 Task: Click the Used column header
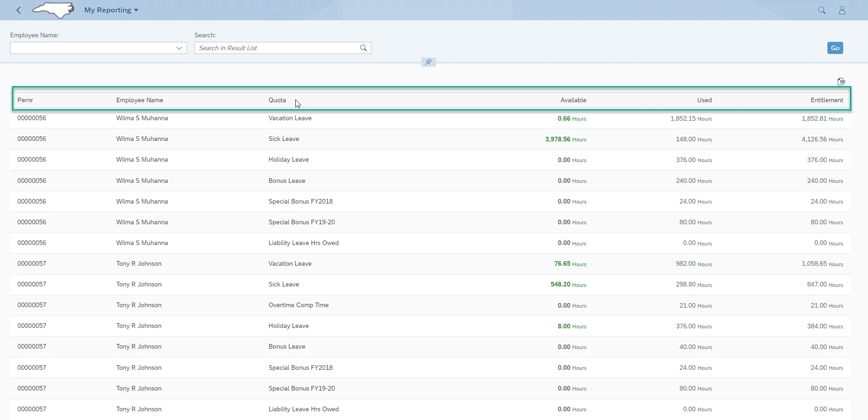[x=704, y=100]
